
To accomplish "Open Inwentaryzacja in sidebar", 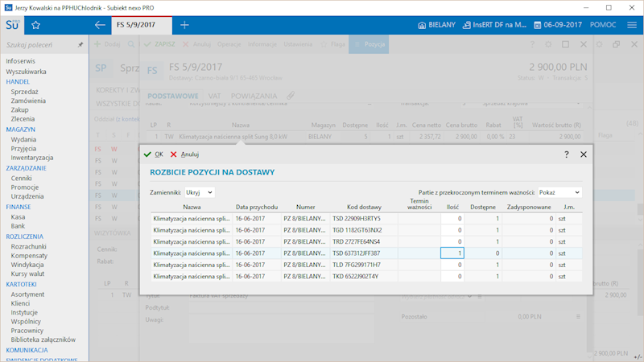I will (32, 158).
